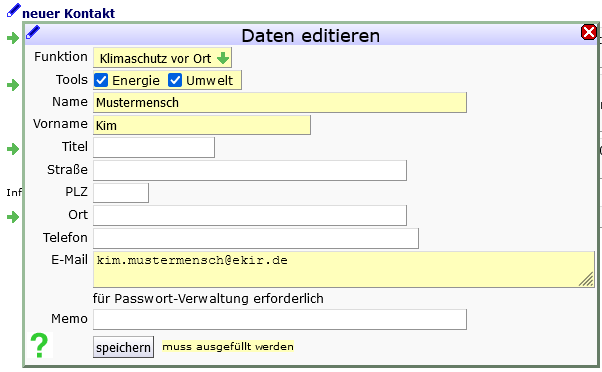
Task: Uncheck the Energie checkbox
Action: (101, 80)
